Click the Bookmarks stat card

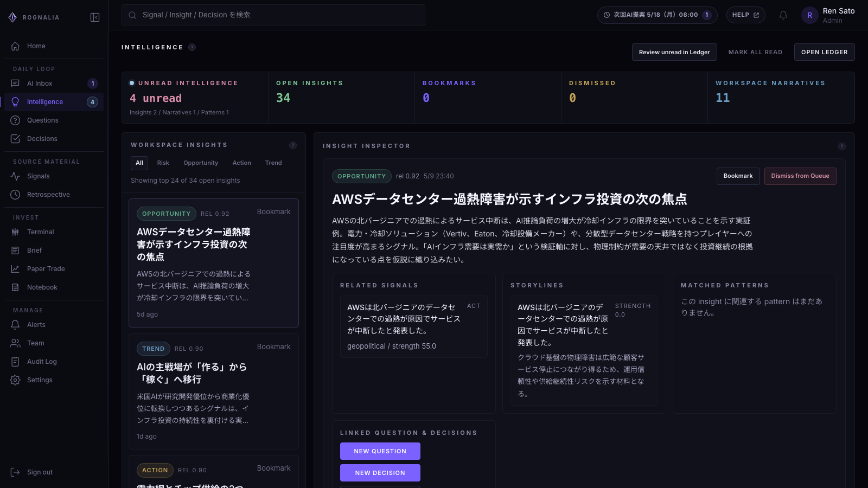[488, 98]
